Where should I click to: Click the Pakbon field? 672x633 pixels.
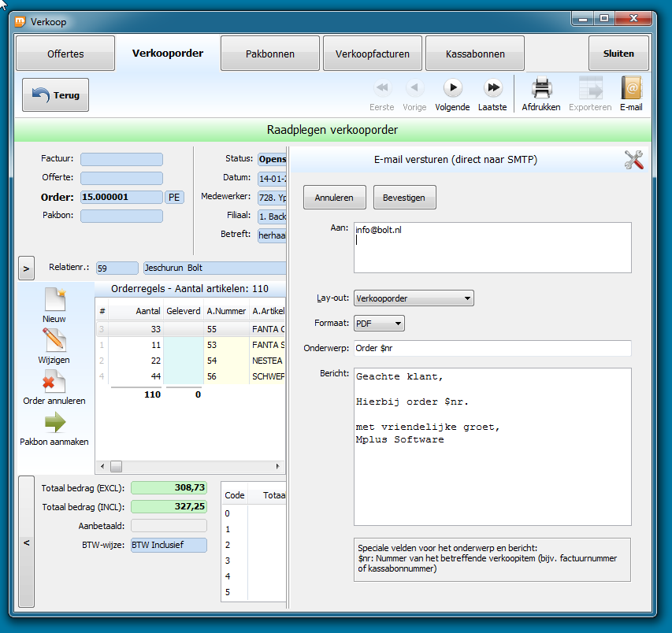tap(121, 216)
